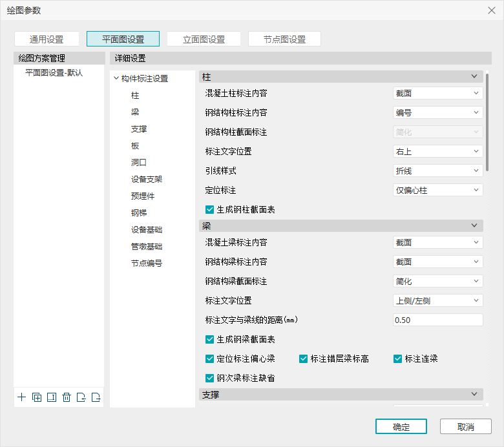Collapse the 构件标注设置 tree node
Viewport: 504px width, 447px height.
[x=116, y=79]
